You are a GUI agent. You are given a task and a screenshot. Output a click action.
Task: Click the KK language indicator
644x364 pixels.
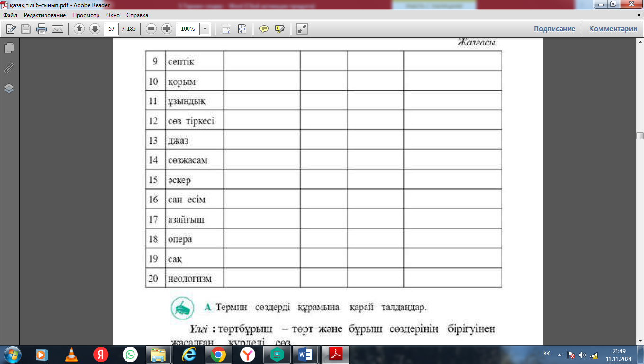click(x=546, y=354)
